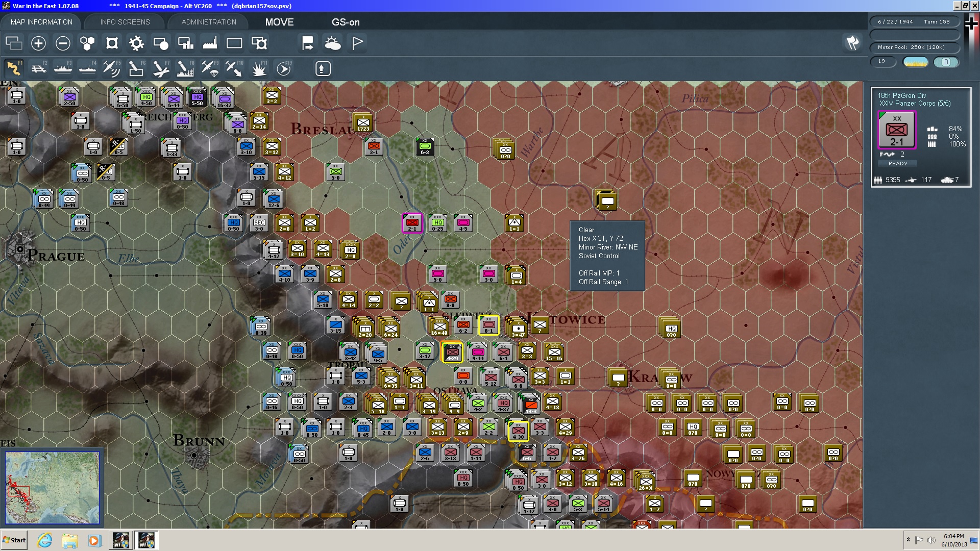Click the empty rectangle icon in the toolbar
The image size is (980, 551).
(234, 43)
